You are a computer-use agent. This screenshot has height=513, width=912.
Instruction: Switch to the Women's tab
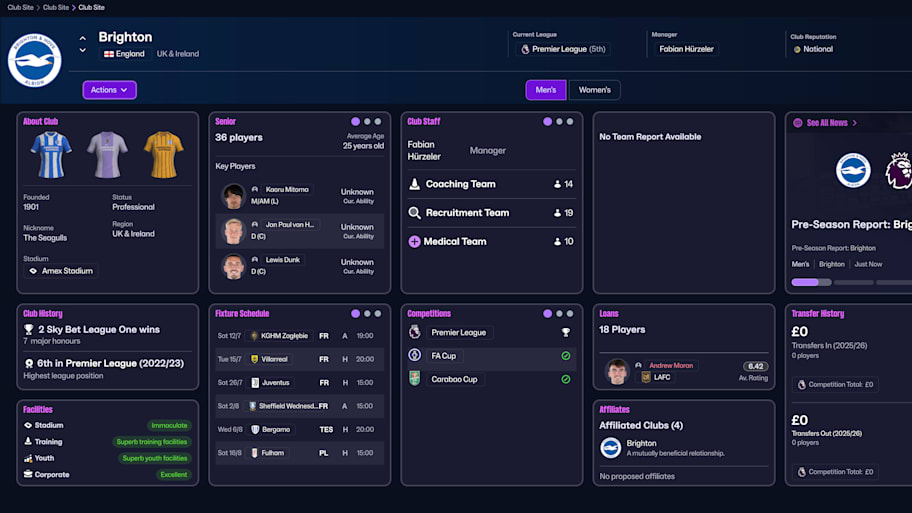tap(594, 90)
